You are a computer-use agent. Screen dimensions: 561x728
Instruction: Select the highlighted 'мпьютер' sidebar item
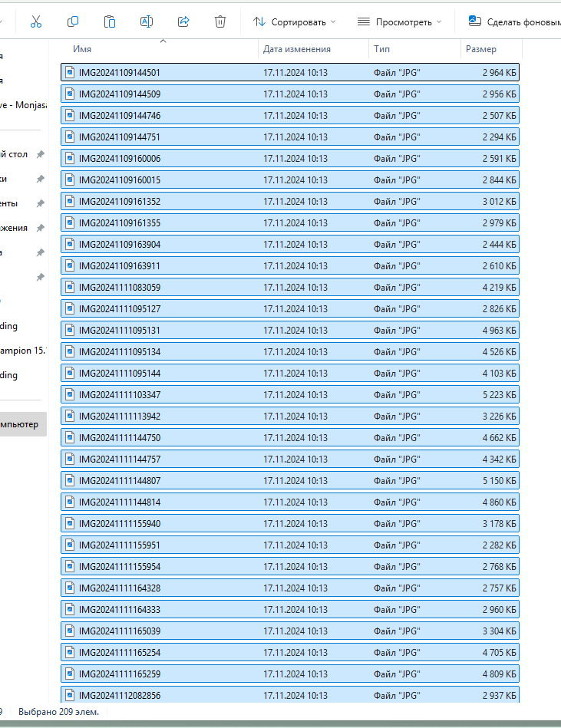23,424
